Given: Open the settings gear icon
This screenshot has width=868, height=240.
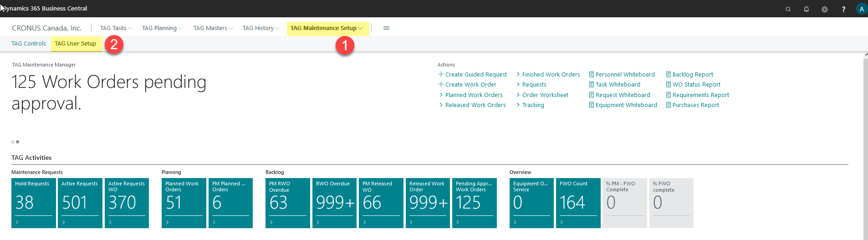Looking at the screenshot, I should click(x=825, y=9).
